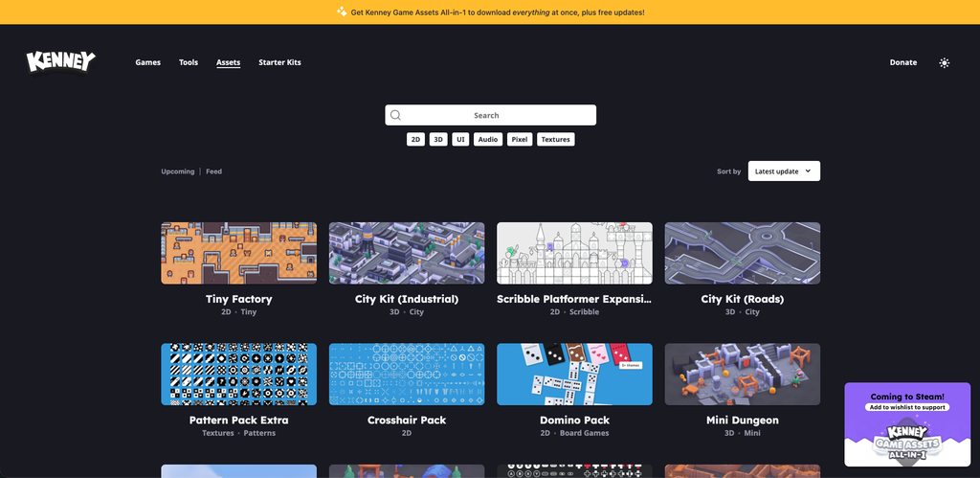Screen dimensions: 980x478
Task: Filter assets by the 2D tag
Action: (415, 140)
